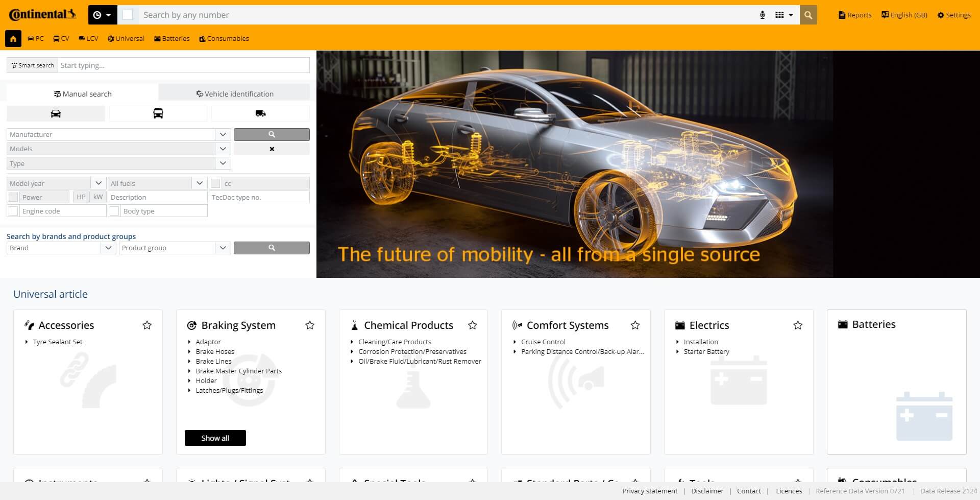
Task: Open the All fuels dropdown
Action: (x=200, y=183)
